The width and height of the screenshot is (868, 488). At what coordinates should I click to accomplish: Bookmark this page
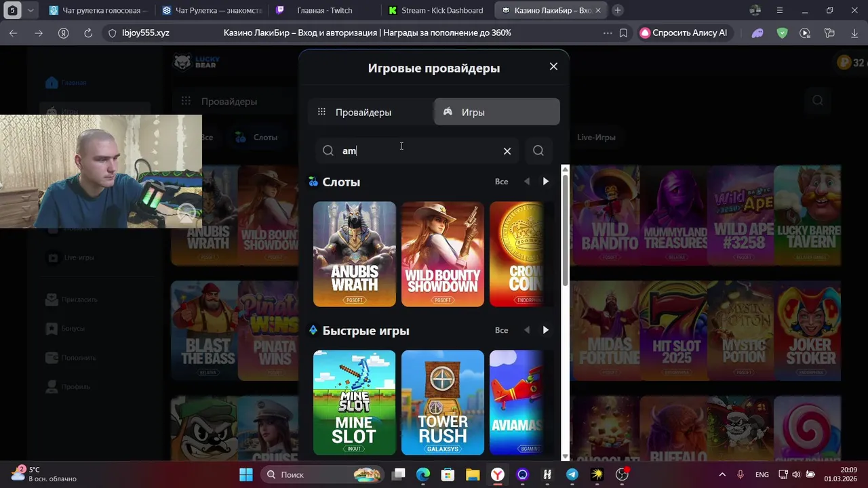point(623,33)
